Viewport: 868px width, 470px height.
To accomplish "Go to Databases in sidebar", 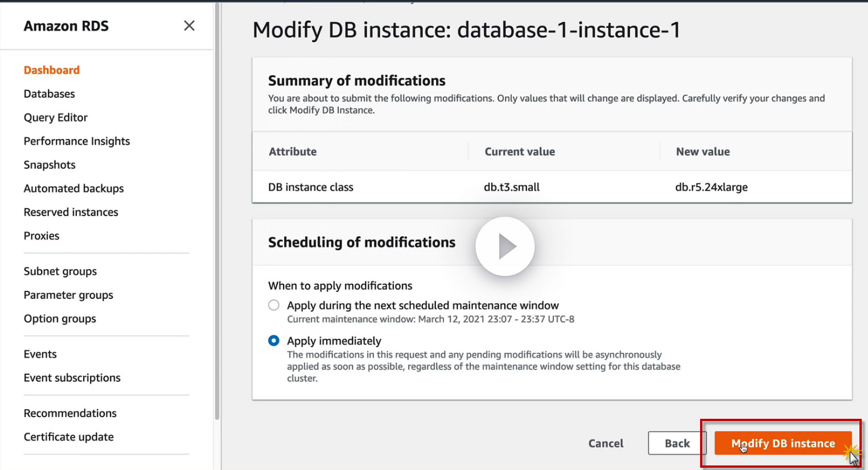I will [x=50, y=94].
